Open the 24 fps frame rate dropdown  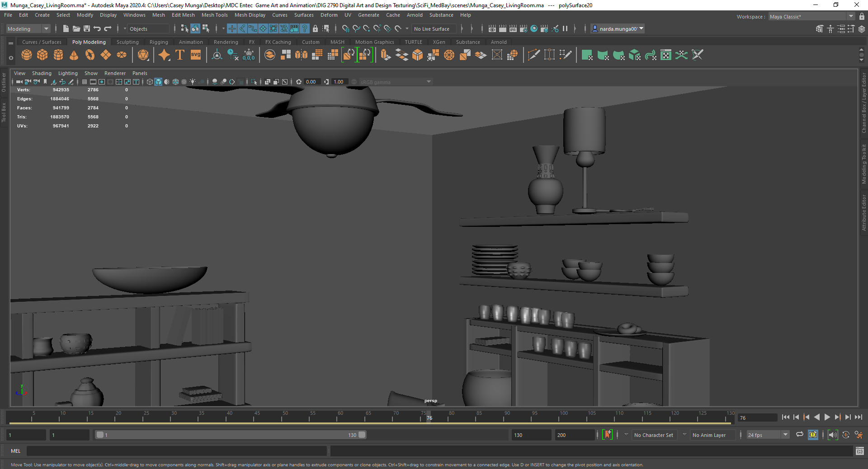[767, 435]
